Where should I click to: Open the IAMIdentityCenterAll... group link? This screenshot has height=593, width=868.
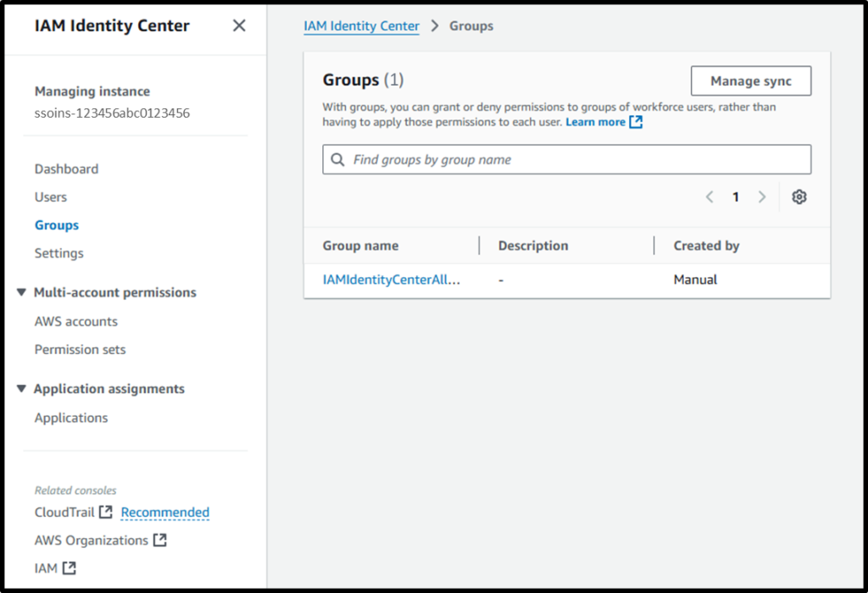392,280
